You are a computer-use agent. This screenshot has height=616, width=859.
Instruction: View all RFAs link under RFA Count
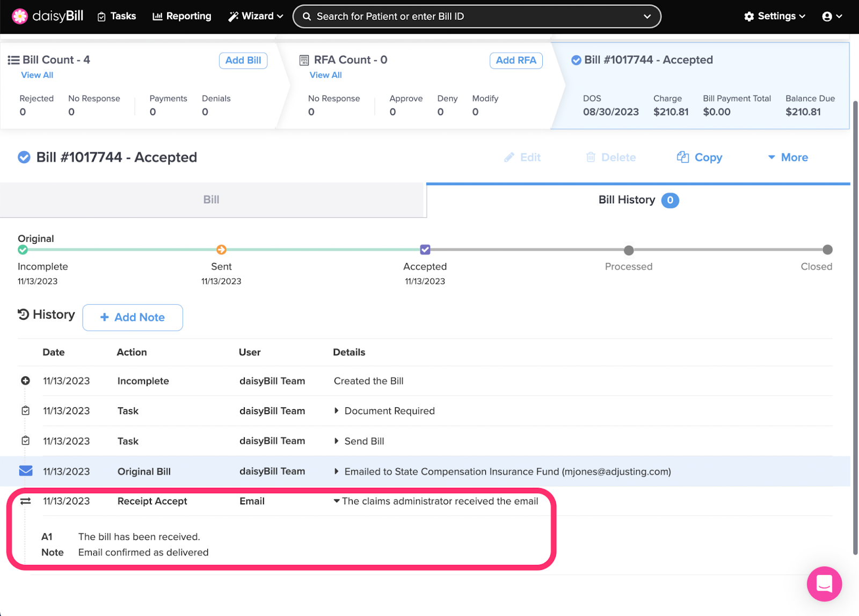point(326,75)
